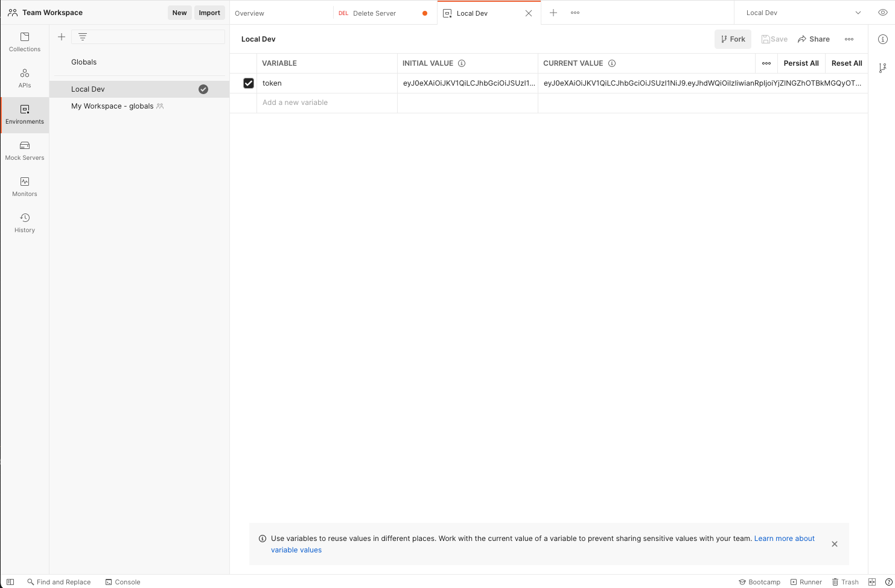This screenshot has height=588, width=895.
Task: Toggle Local Dev active environment checkmark
Action: point(203,89)
